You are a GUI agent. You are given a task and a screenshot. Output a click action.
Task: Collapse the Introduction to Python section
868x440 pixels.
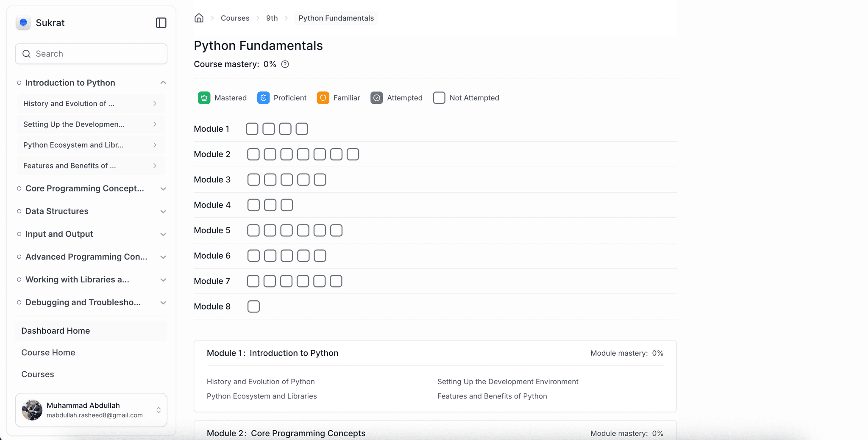(x=163, y=83)
